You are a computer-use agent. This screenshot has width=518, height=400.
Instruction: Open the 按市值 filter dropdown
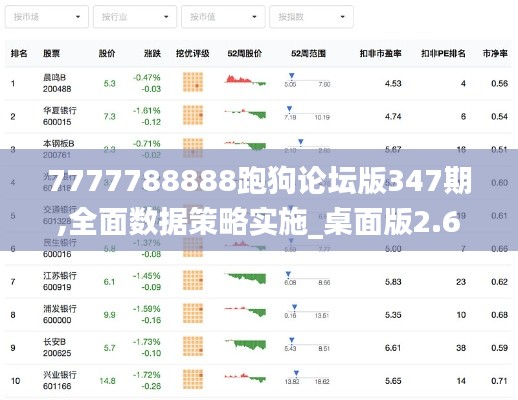point(223,17)
